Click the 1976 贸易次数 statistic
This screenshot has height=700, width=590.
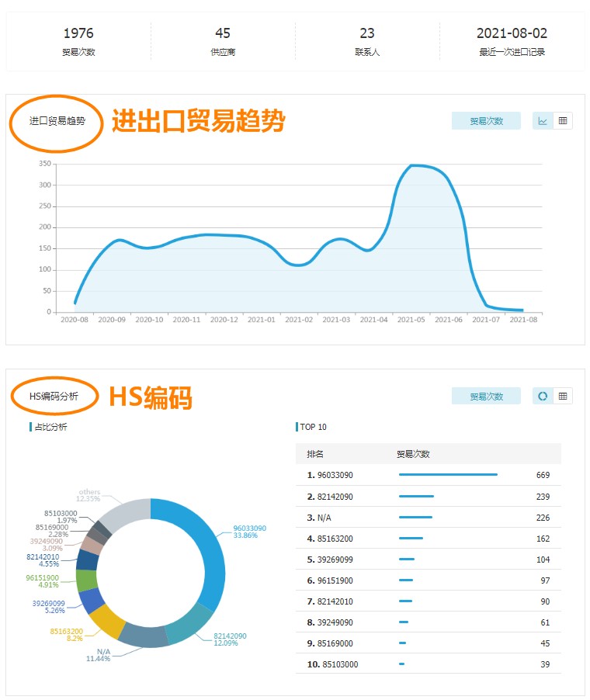point(78,41)
